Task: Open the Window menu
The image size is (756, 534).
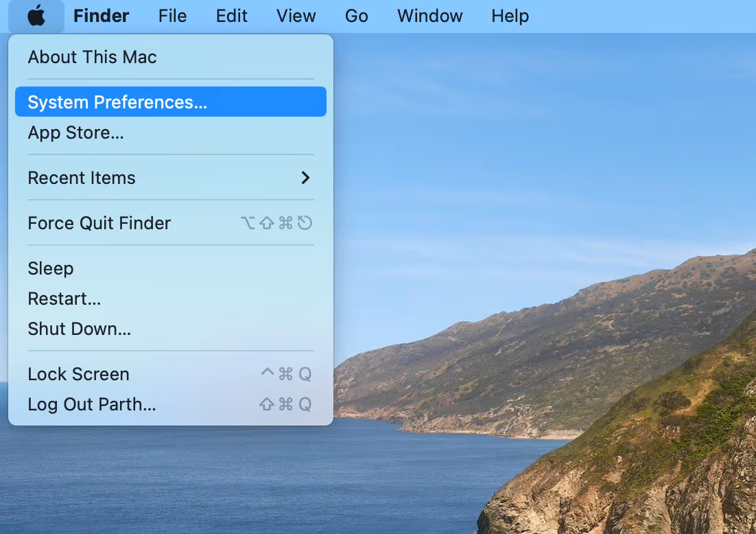Action: [x=429, y=16]
